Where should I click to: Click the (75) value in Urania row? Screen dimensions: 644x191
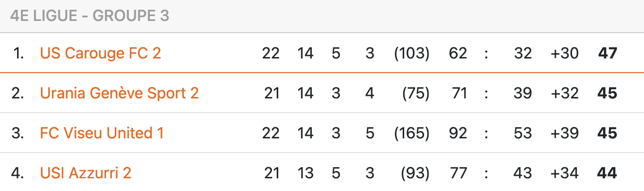pyautogui.click(x=416, y=93)
